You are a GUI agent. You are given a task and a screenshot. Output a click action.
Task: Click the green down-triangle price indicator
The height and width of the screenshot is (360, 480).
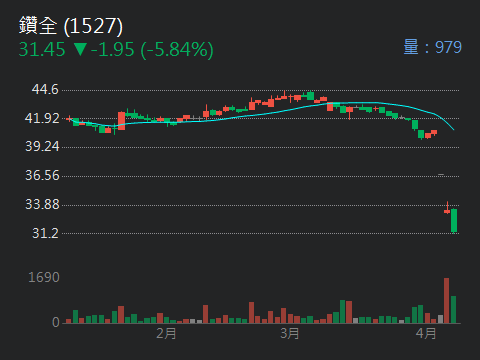(80, 49)
